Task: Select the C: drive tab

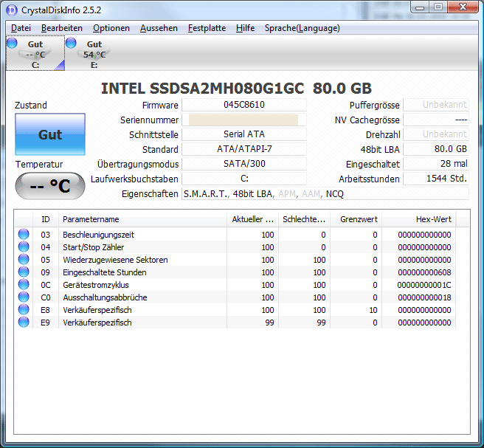Action: [35, 53]
